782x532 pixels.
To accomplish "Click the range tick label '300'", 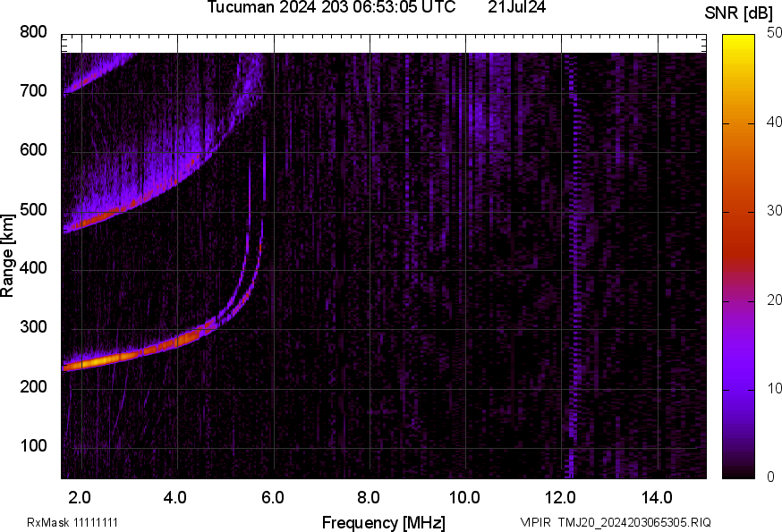I will [33, 326].
